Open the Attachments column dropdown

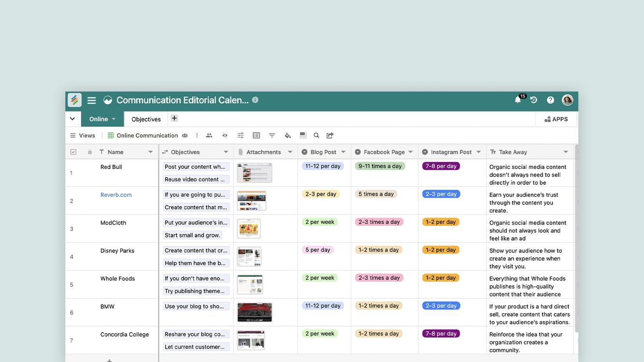click(290, 152)
